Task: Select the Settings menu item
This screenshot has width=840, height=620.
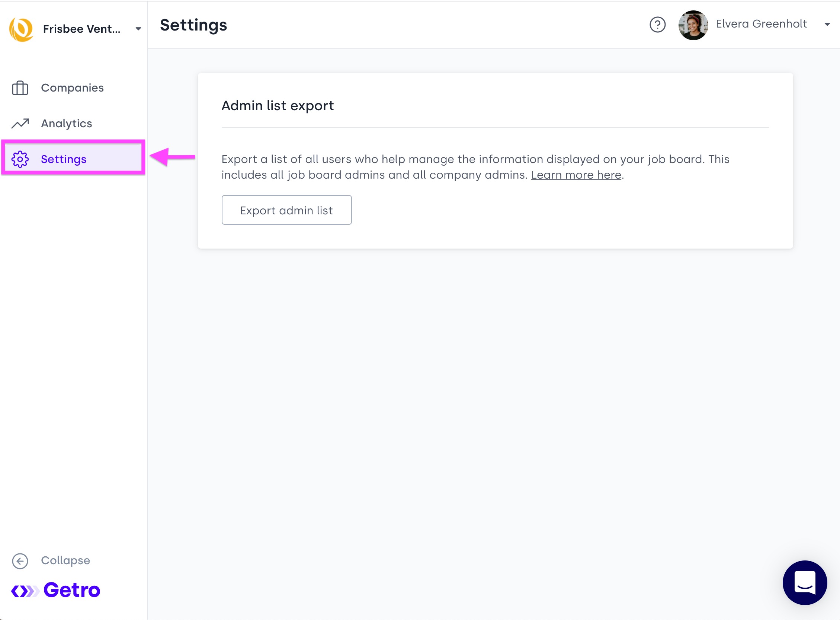Action: pos(64,159)
